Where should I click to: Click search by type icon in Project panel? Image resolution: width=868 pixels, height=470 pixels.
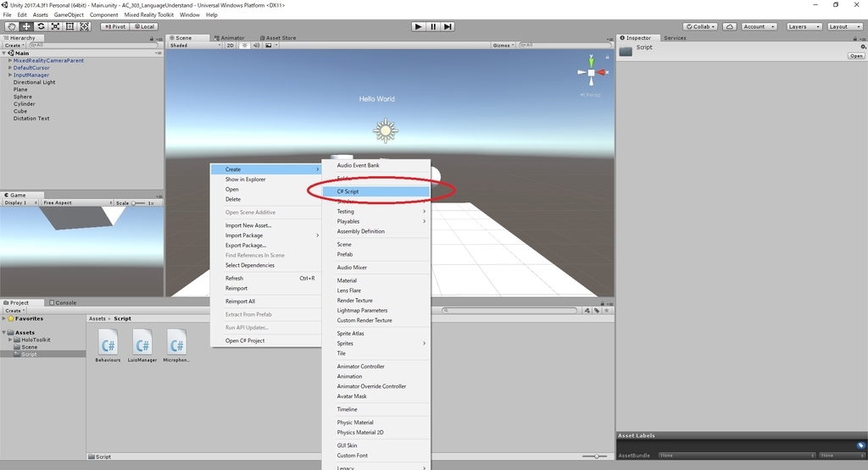click(x=587, y=311)
